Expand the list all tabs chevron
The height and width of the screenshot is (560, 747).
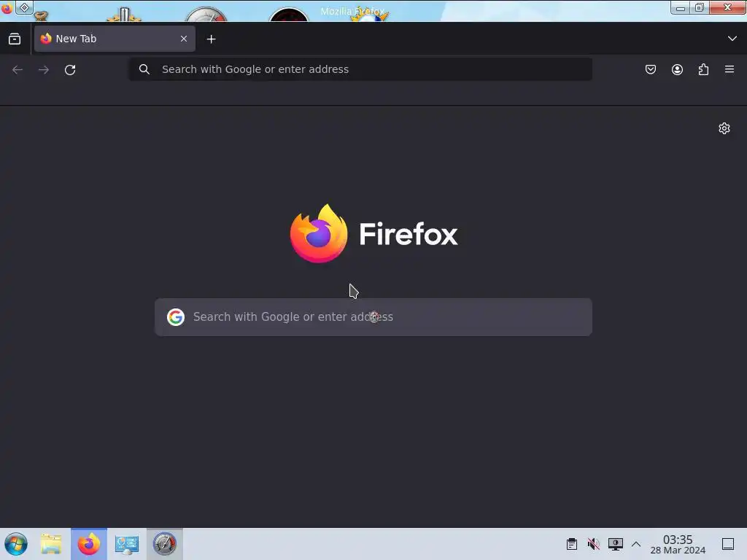(732, 39)
